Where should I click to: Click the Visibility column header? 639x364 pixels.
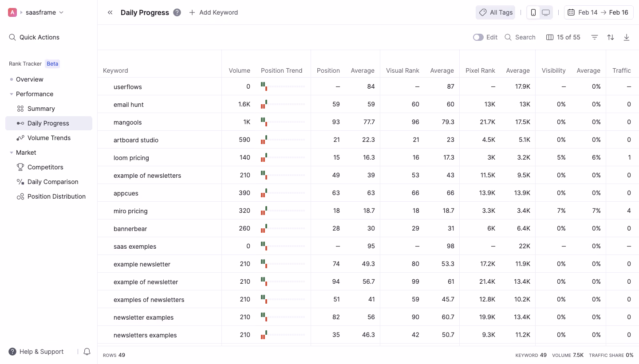pyautogui.click(x=553, y=70)
